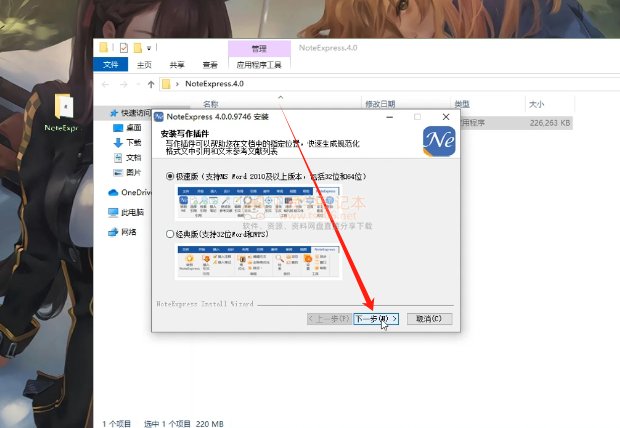Click the quick access properties checkmark icon
620x428 pixels.
coord(124,48)
